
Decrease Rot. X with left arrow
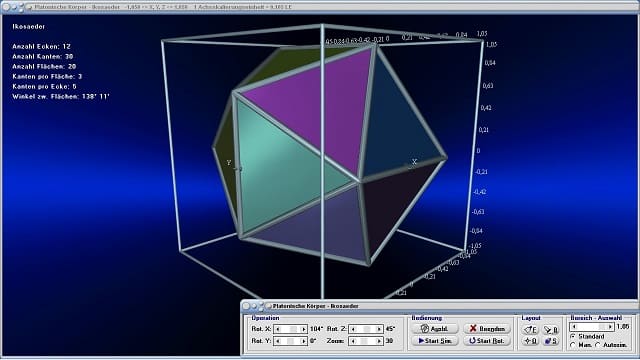coord(278,329)
